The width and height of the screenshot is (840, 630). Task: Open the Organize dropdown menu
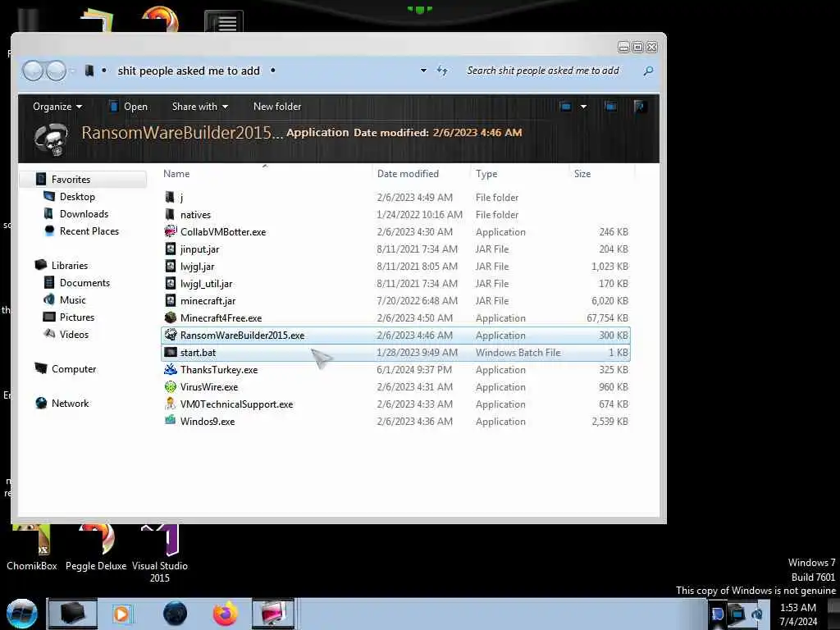pyautogui.click(x=57, y=107)
